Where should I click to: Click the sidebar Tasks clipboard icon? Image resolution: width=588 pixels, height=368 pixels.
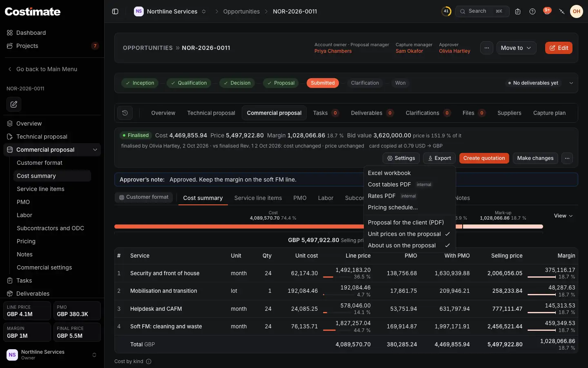[x=10, y=280]
